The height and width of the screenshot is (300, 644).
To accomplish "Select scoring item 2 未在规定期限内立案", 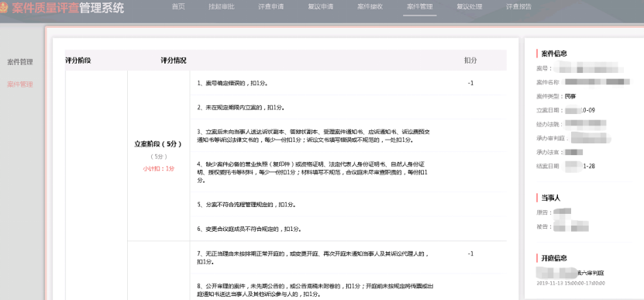I will (241, 108).
